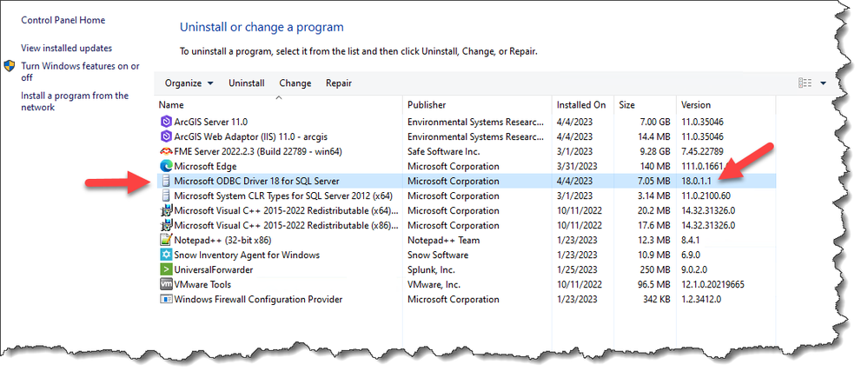Screen dimensions: 868x378
Task: Click the Notepad++ program icon
Action: pyautogui.click(x=167, y=240)
